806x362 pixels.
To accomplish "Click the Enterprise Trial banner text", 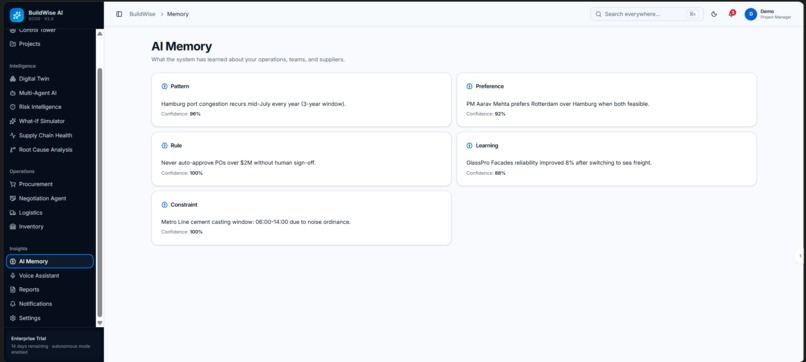I will 29,339.
